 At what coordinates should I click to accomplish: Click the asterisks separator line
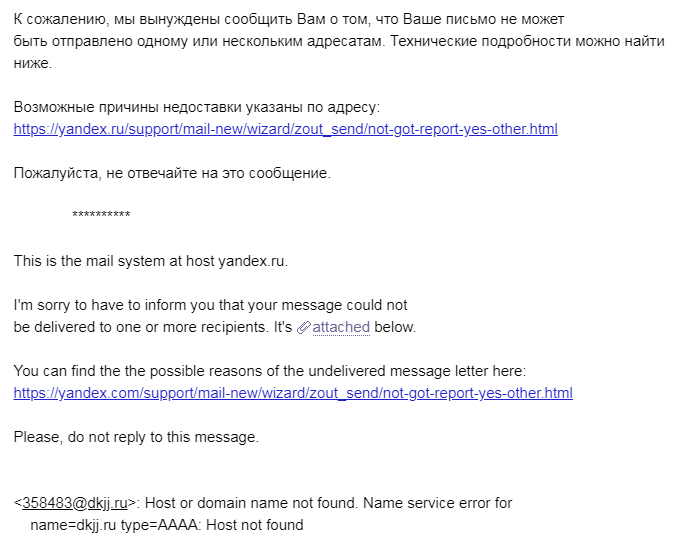tap(101, 216)
